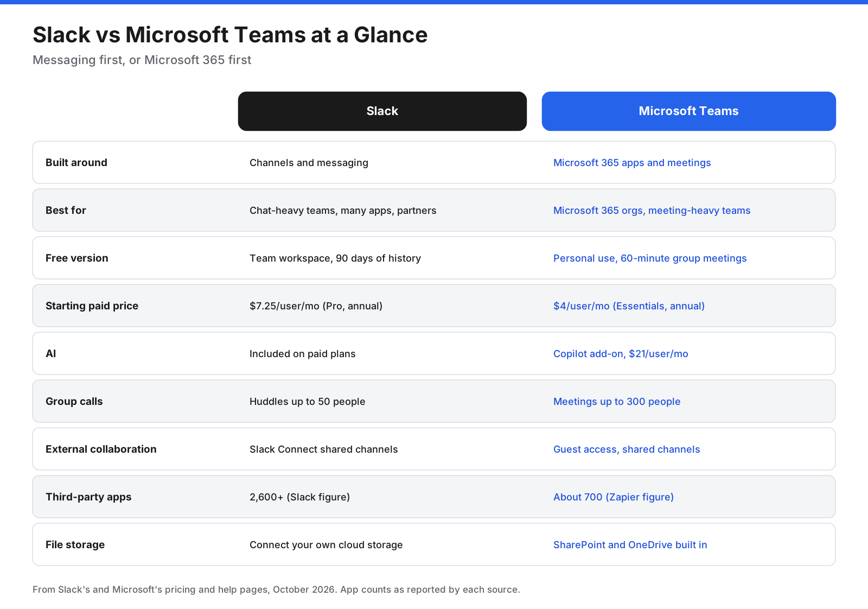Click subtitle 'Messaging first, or Microsoft 365 first'
This screenshot has height=609, width=868.
point(142,60)
